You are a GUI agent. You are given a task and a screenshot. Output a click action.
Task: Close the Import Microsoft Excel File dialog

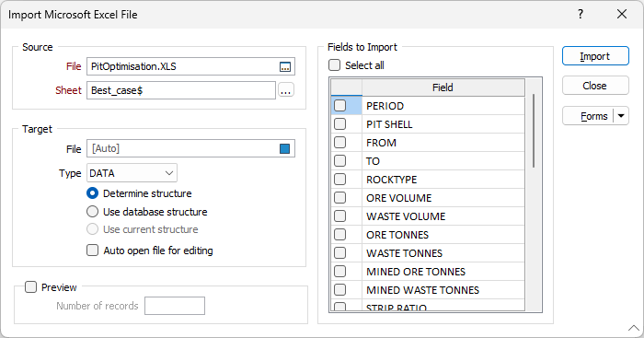coord(622,15)
